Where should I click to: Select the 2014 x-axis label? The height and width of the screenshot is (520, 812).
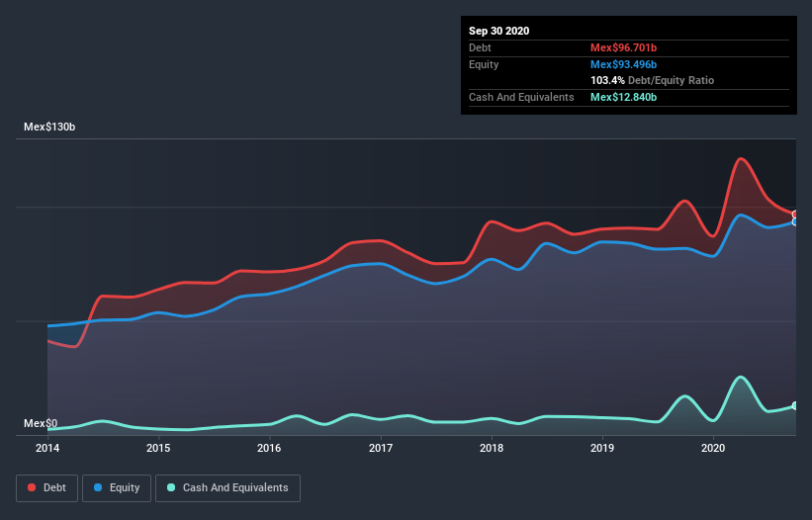(x=47, y=448)
